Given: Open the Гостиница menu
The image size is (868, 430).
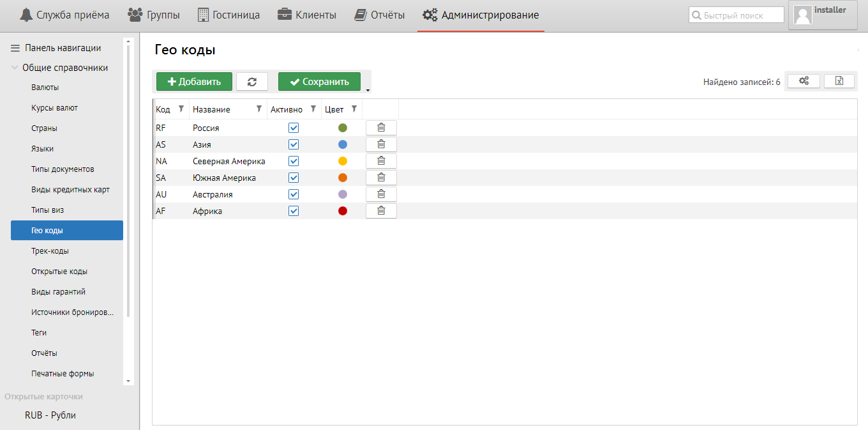Looking at the screenshot, I should pos(228,15).
